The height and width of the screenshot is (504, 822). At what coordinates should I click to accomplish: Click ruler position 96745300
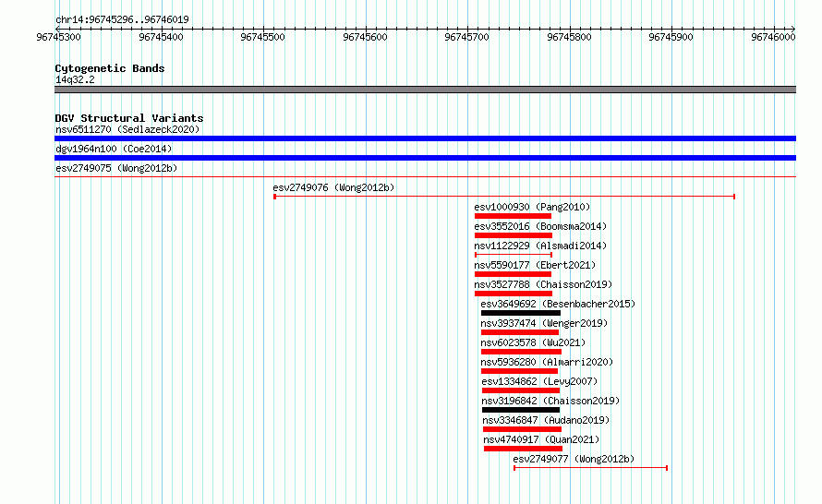pos(59,37)
